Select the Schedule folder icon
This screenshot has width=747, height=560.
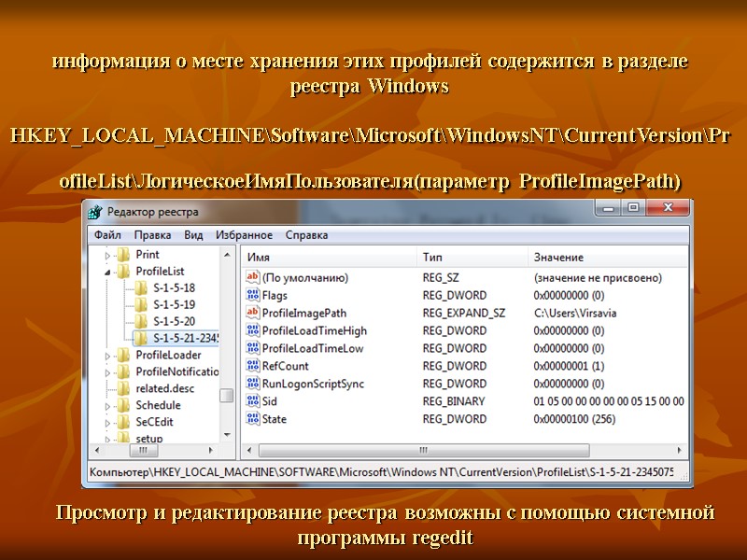tap(123, 405)
